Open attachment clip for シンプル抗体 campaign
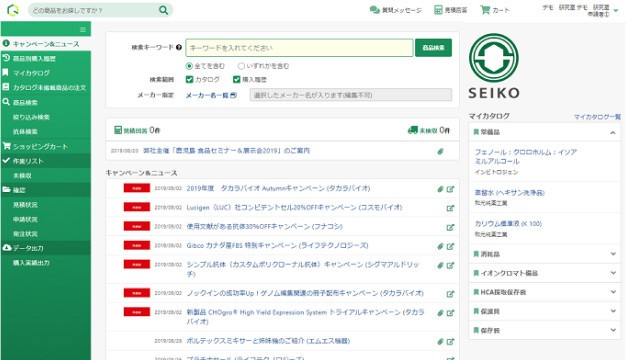The height and width of the screenshot is (360, 627). click(440, 265)
